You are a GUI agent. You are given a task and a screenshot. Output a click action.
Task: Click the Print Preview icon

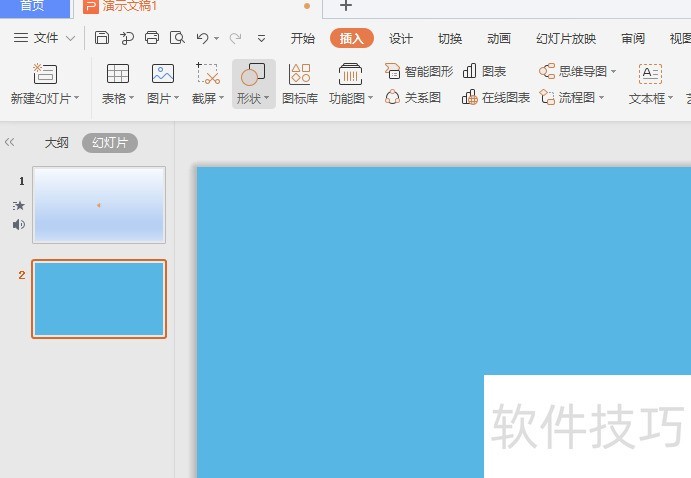(177, 38)
